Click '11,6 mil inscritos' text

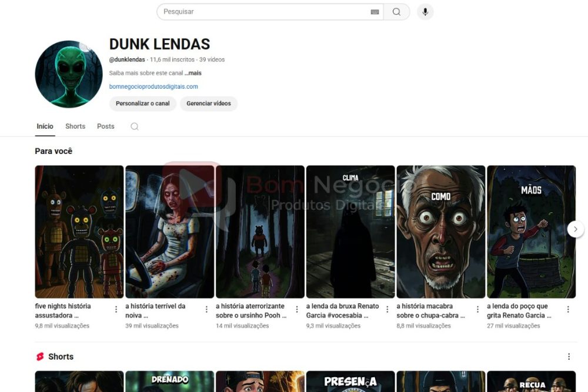coord(172,59)
